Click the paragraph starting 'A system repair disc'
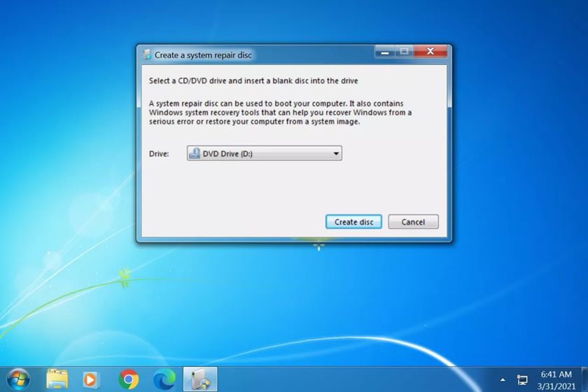The height and width of the screenshot is (392, 588). pyautogui.click(x=280, y=113)
